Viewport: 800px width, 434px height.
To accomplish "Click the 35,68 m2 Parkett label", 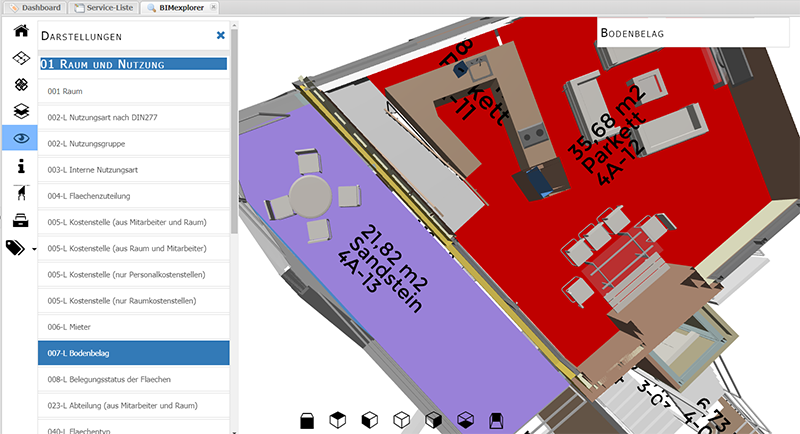I will [x=607, y=137].
